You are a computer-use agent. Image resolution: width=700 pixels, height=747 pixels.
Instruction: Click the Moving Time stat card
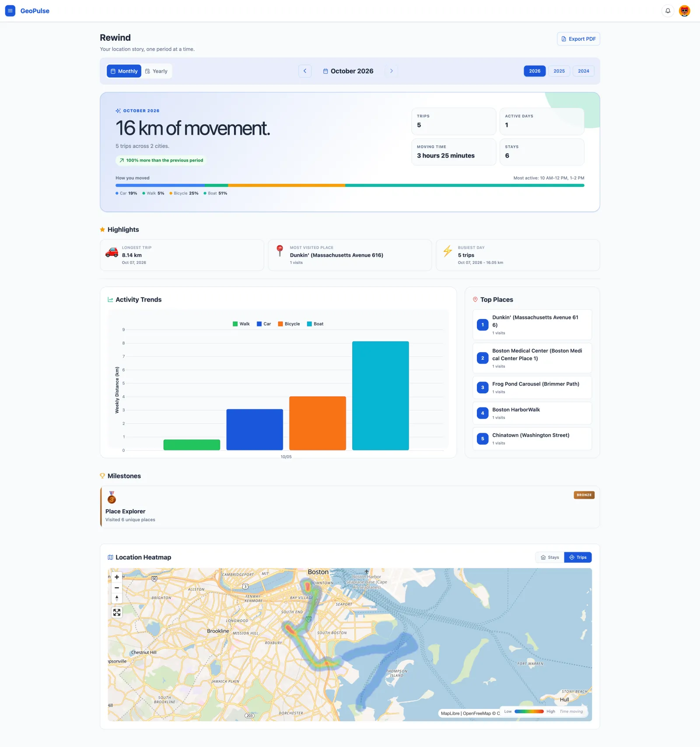tap(454, 152)
